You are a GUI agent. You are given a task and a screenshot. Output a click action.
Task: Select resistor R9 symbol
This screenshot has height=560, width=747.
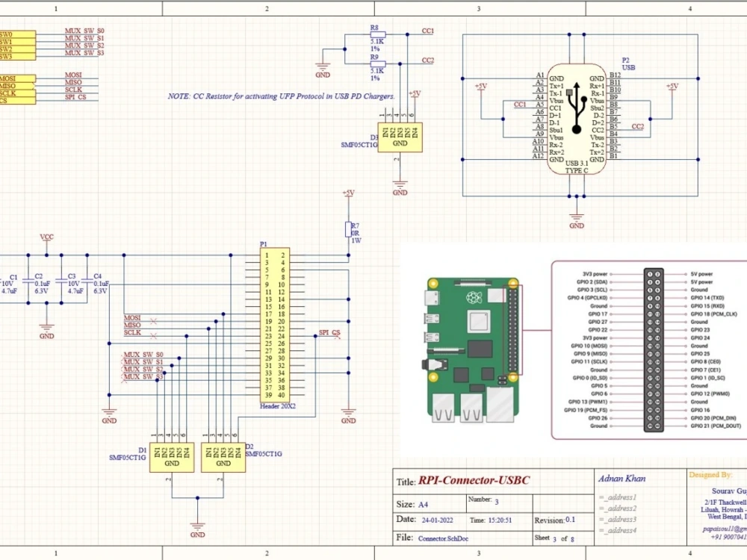(x=378, y=63)
